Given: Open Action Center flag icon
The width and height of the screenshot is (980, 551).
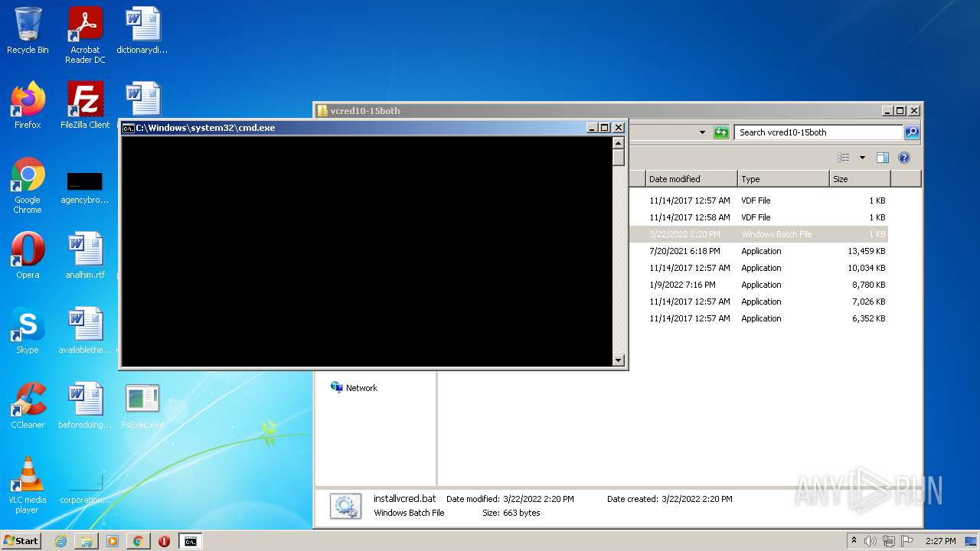Looking at the screenshot, I should click(906, 541).
